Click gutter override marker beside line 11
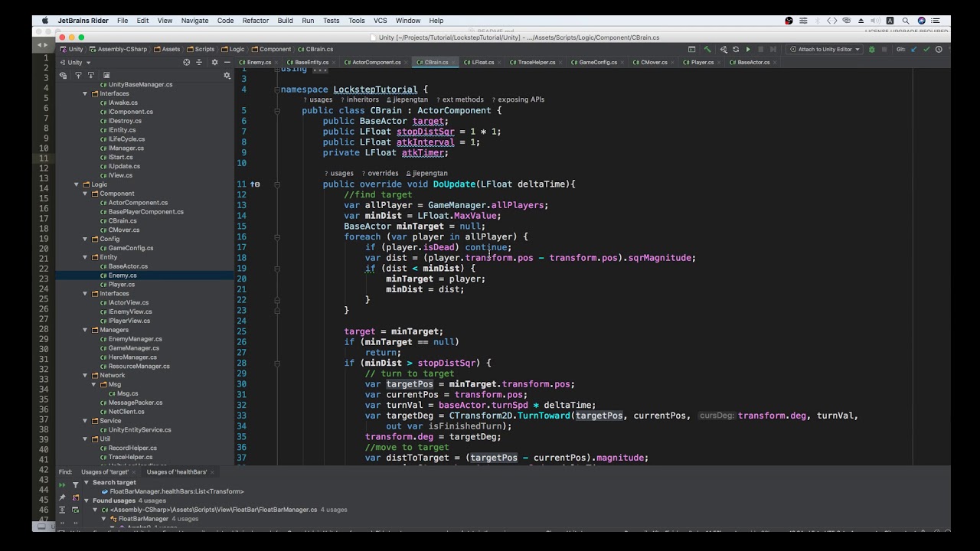The width and height of the screenshot is (980, 551). (x=255, y=184)
